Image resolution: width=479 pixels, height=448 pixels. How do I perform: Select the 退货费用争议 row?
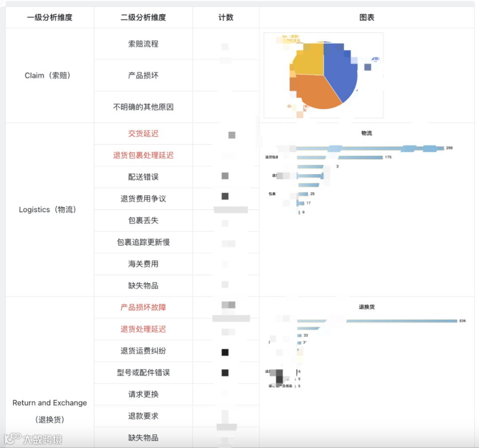[143, 199]
